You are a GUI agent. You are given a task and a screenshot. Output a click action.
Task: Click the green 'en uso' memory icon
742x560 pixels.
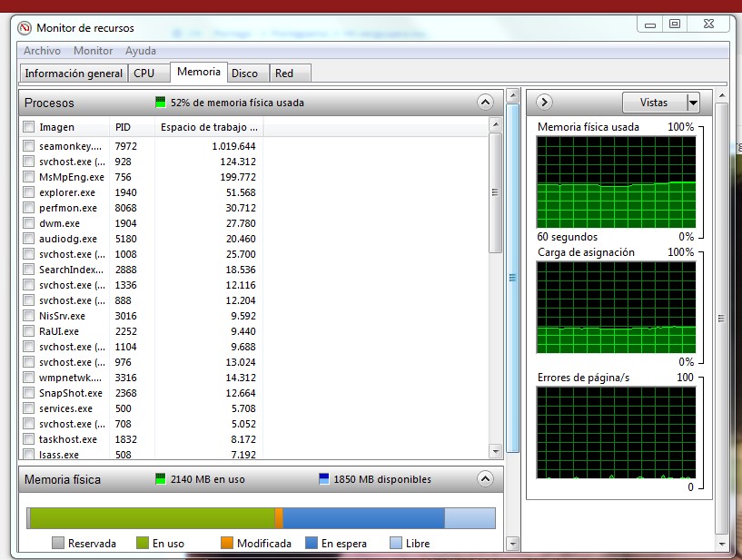(x=161, y=479)
